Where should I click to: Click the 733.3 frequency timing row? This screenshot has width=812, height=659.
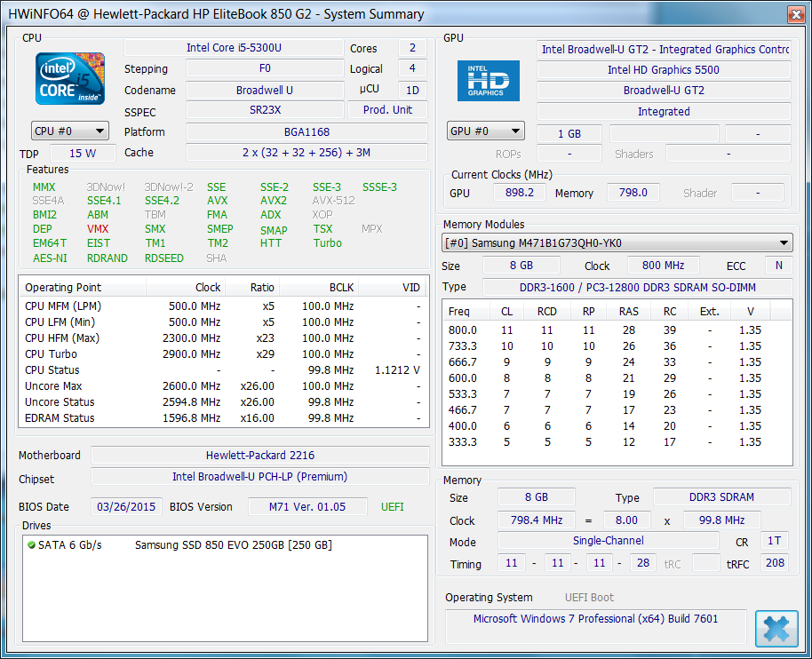pyautogui.click(x=617, y=346)
